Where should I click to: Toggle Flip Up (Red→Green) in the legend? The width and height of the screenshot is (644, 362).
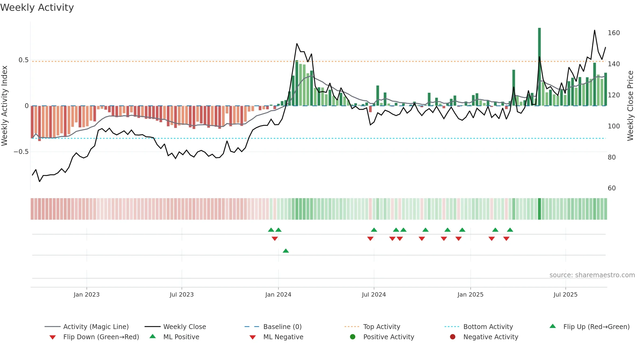pos(590,327)
